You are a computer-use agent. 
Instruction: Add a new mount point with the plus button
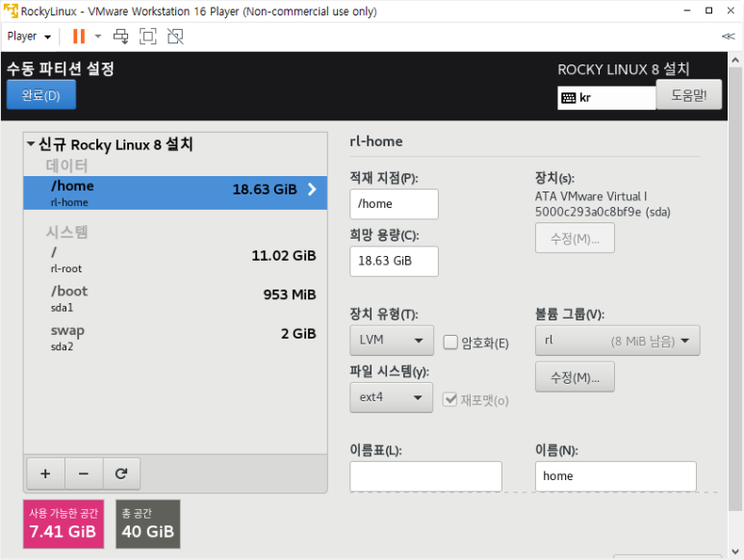(45, 473)
